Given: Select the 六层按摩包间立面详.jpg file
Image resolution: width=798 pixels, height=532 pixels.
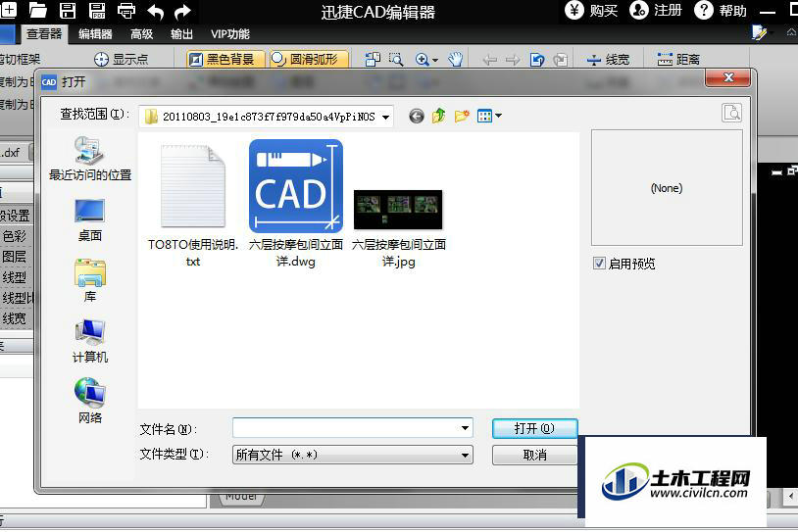Looking at the screenshot, I should tap(398, 229).
